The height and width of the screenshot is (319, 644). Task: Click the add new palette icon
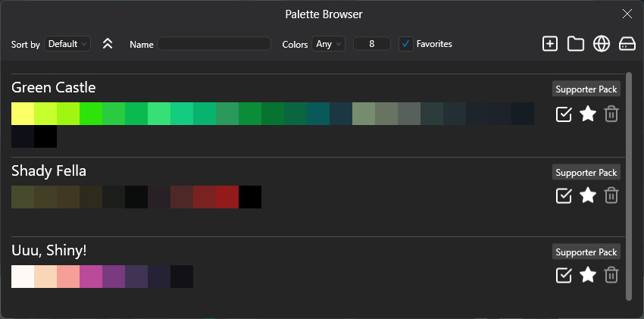(550, 44)
